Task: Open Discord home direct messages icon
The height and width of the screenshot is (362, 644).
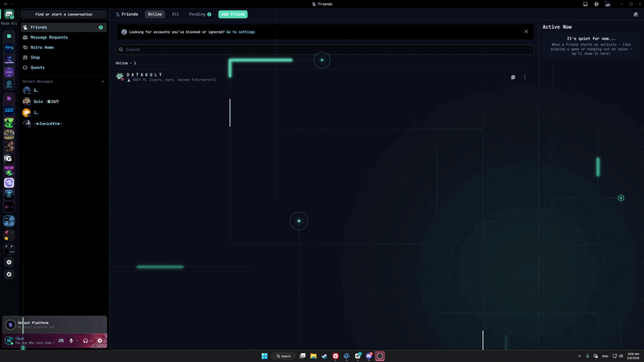Action: [9, 14]
